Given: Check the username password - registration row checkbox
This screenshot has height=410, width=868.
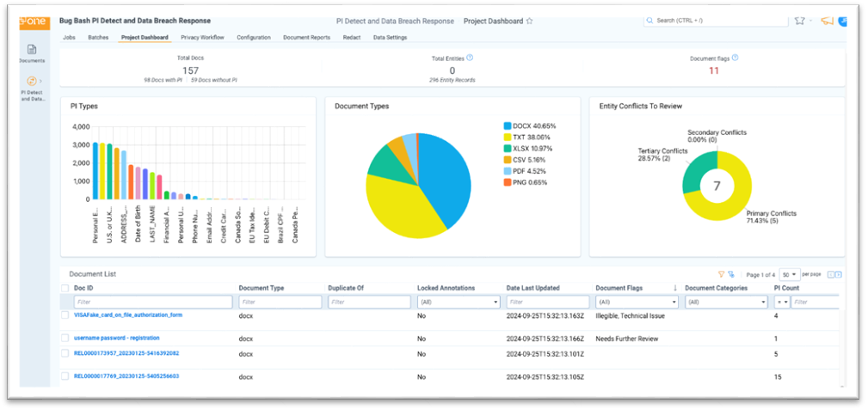Looking at the screenshot, I should (x=65, y=338).
